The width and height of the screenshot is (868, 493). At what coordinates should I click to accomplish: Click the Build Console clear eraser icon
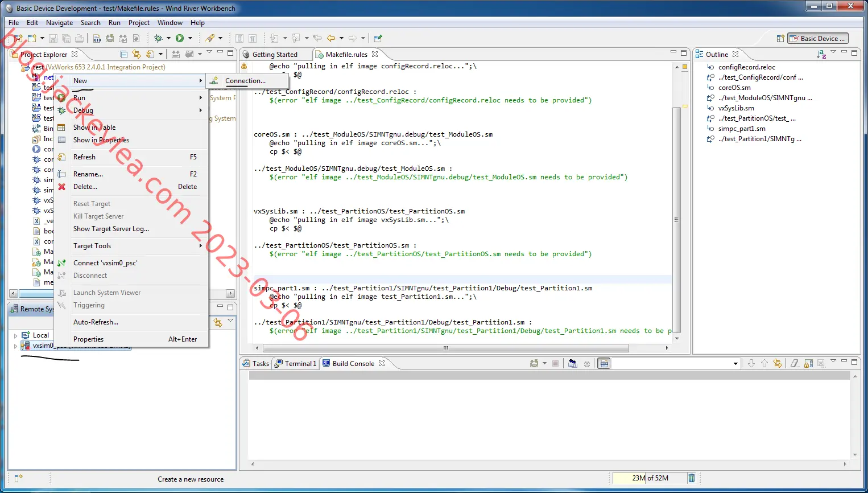pos(795,363)
